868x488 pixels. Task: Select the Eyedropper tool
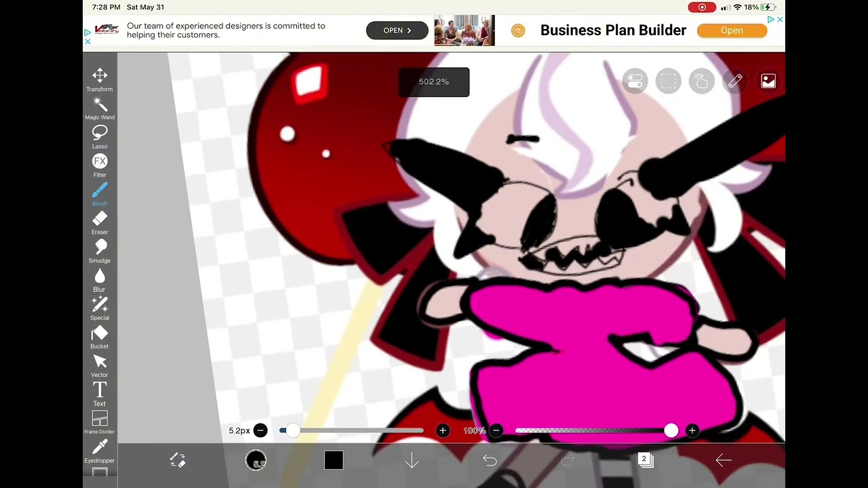click(x=100, y=451)
